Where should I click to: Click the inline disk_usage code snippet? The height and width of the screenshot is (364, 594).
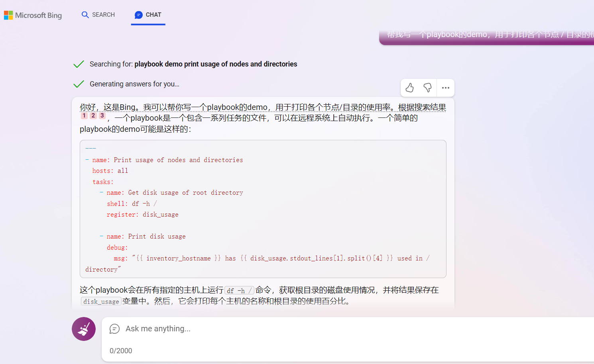pyautogui.click(x=101, y=302)
